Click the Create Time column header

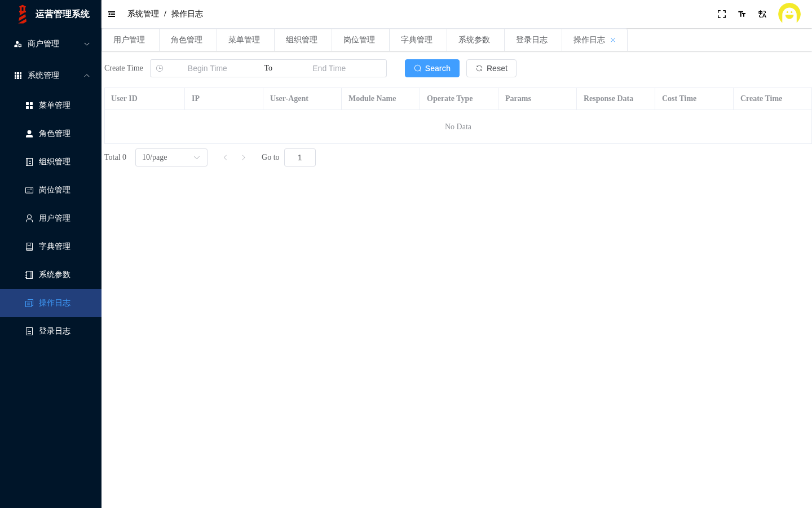click(x=773, y=99)
